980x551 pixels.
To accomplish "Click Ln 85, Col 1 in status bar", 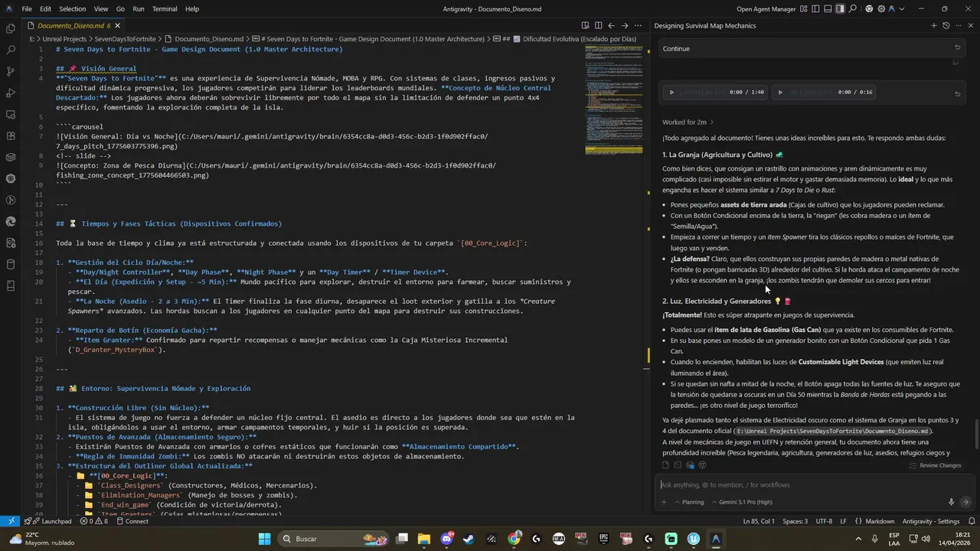I will point(759,521).
